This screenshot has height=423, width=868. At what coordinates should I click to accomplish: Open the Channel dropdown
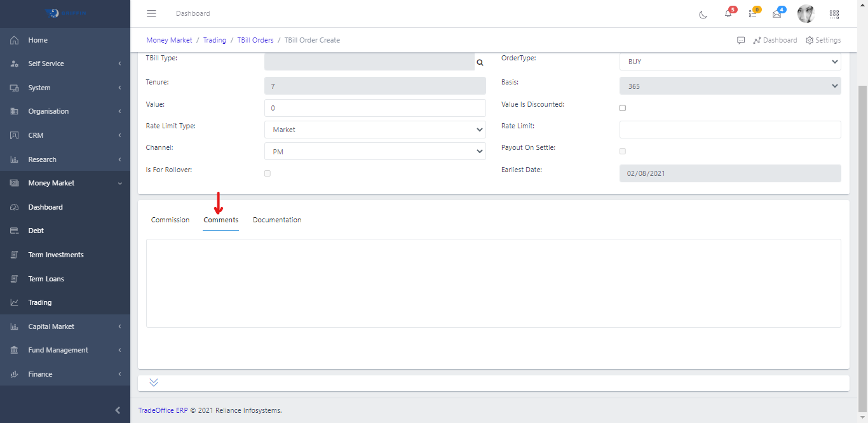[x=375, y=151]
